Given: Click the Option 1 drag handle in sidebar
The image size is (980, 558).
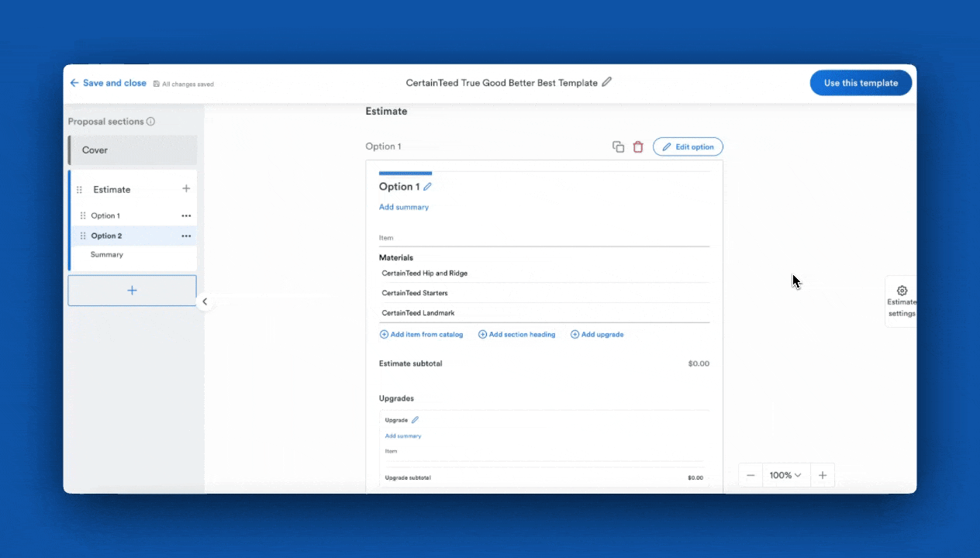Looking at the screenshot, I should coord(83,215).
